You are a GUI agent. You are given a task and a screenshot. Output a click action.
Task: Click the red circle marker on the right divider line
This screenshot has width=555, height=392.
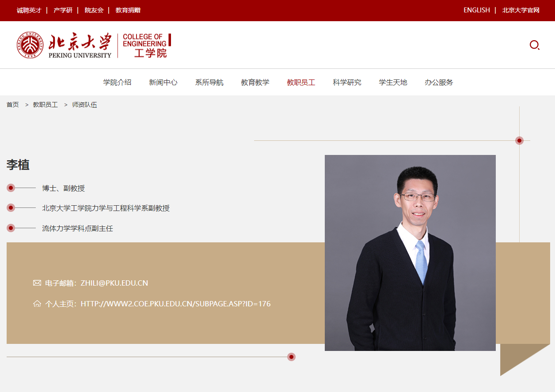point(519,140)
